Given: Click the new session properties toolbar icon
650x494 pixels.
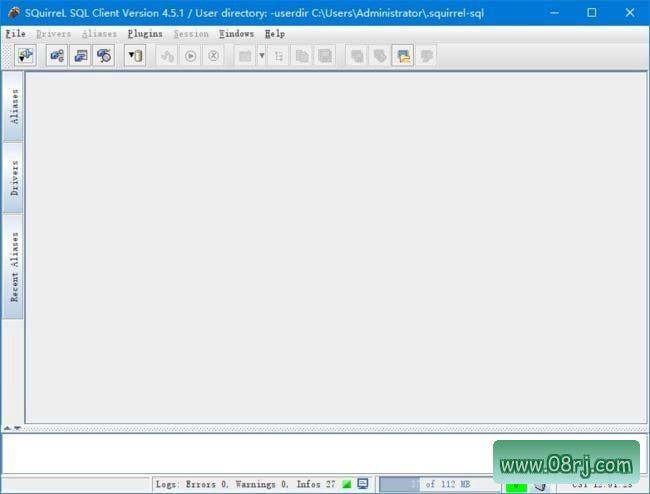Looking at the screenshot, I should point(80,56).
